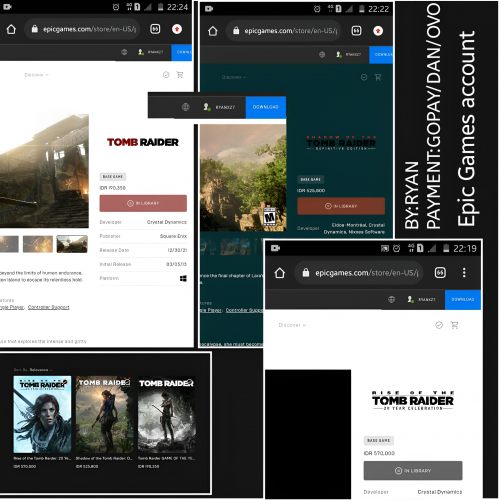Open the account icon in the 22:22 window
Viewport: 500px width, 500px height.
[339, 54]
